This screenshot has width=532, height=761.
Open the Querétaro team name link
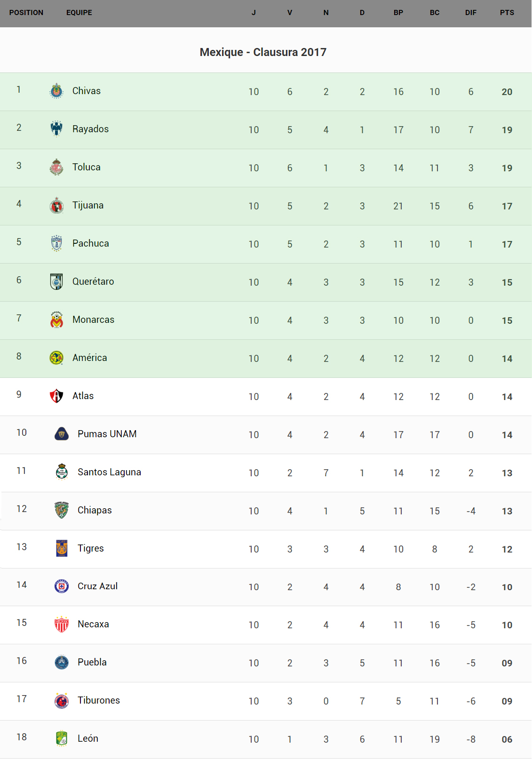[x=93, y=281]
